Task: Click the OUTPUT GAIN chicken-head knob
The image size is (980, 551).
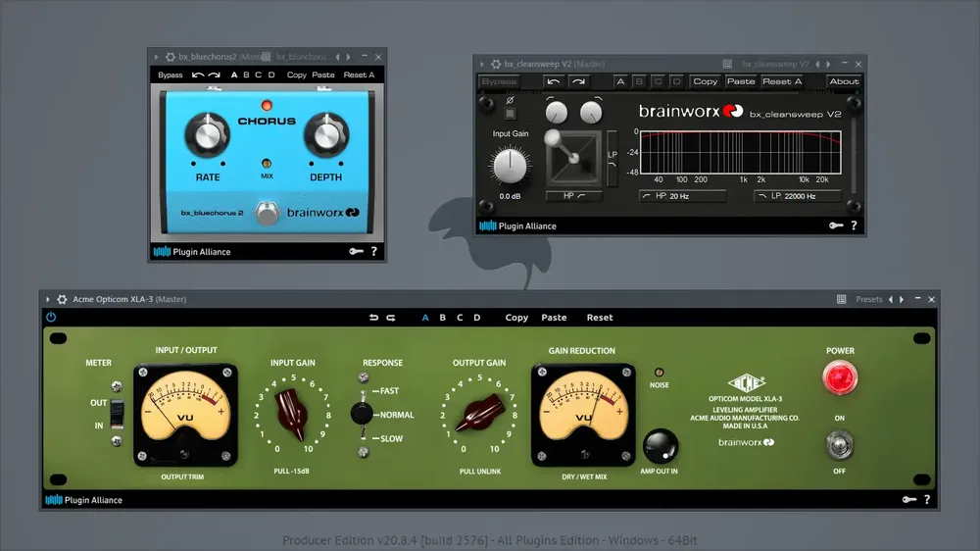Action: click(480, 414)
